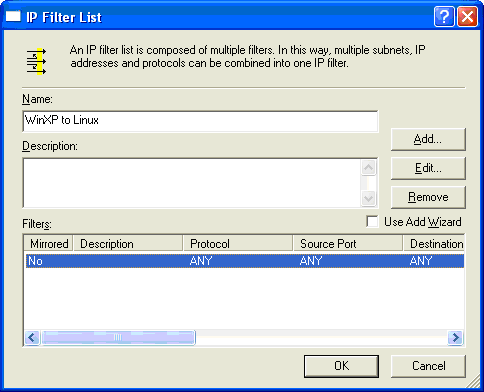This screenshot has height=392, width=484.
Task: Click the Help question mark button
Action: (444, 16)
